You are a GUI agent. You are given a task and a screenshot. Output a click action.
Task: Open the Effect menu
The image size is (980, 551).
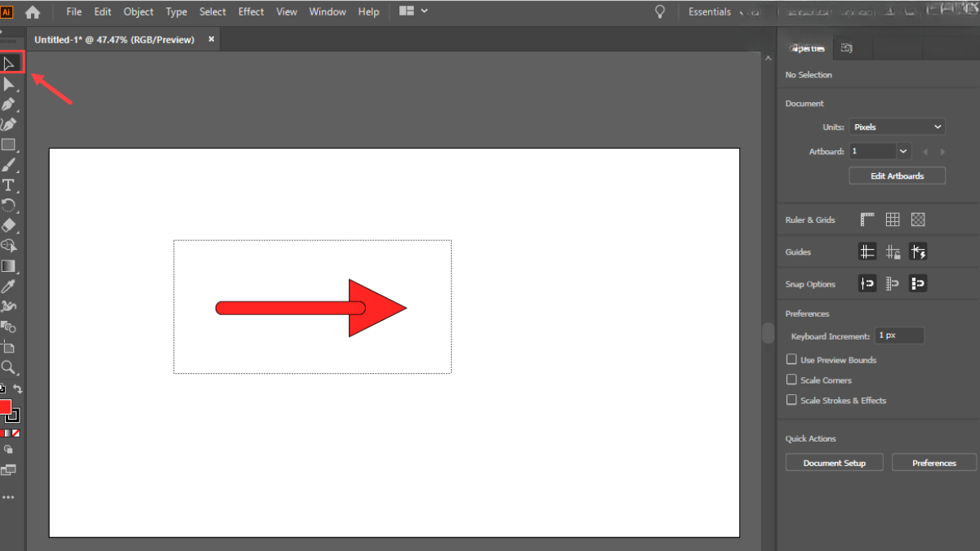251,12
